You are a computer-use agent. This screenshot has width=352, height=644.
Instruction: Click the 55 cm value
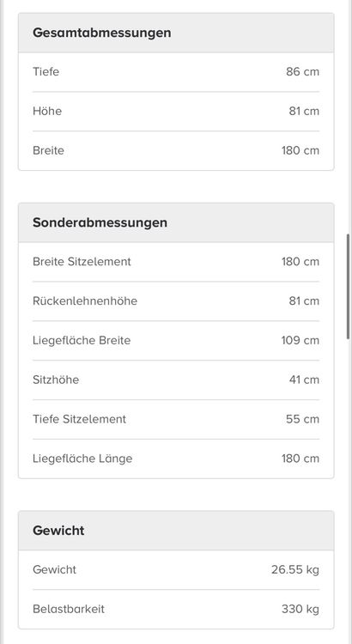[x=302, y=419]
